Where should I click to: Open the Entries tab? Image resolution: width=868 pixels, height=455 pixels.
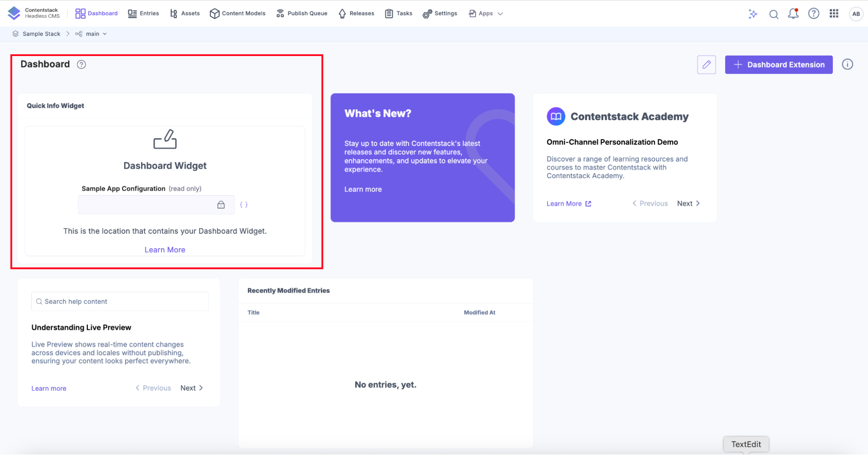pos(144,13)
